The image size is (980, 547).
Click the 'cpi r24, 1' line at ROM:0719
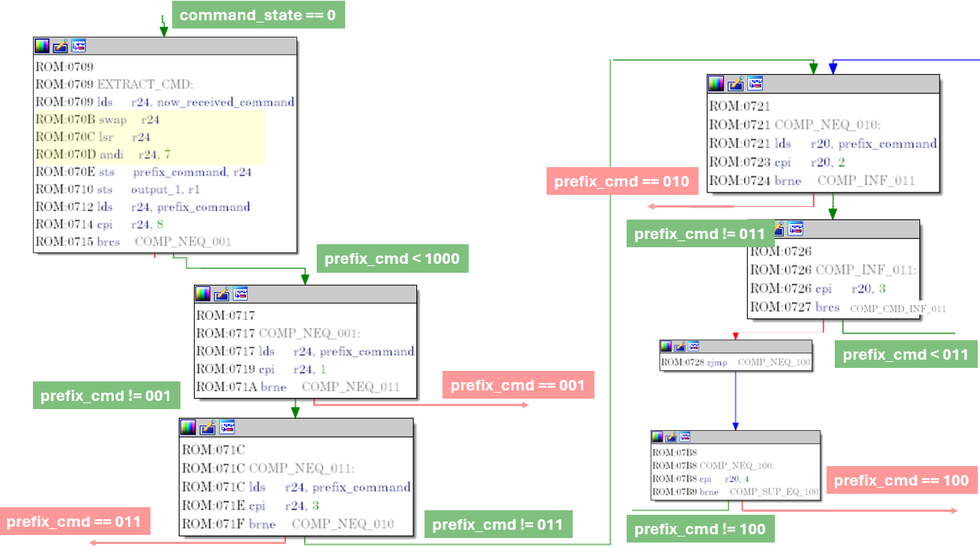293,369
